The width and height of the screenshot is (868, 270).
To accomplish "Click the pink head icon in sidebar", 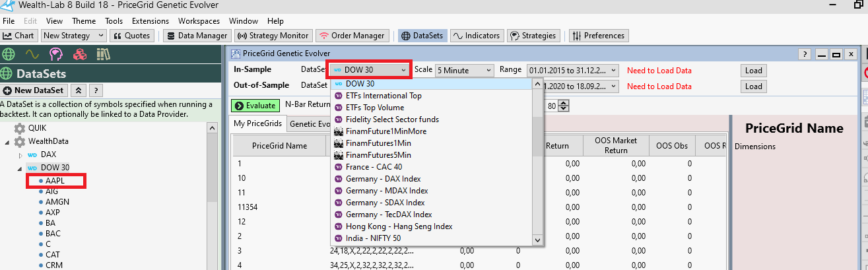I will click(x=55, y=53).
